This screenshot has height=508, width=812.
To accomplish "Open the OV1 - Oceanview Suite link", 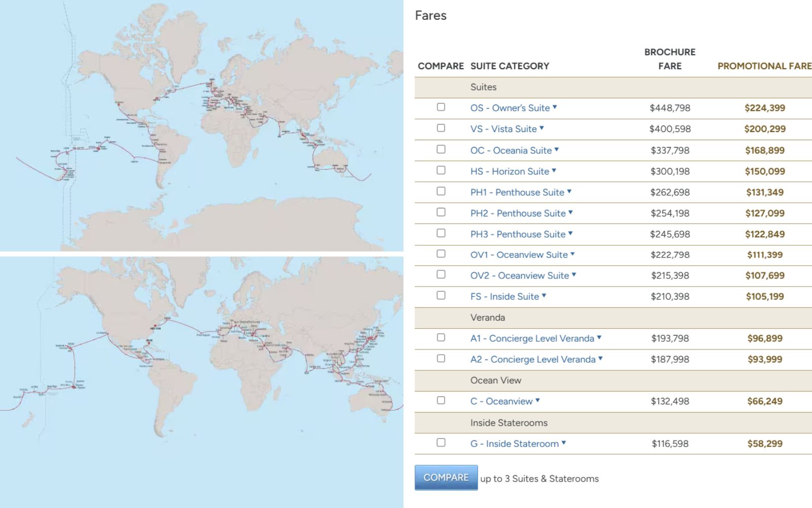I will click(x=519, y=255).
